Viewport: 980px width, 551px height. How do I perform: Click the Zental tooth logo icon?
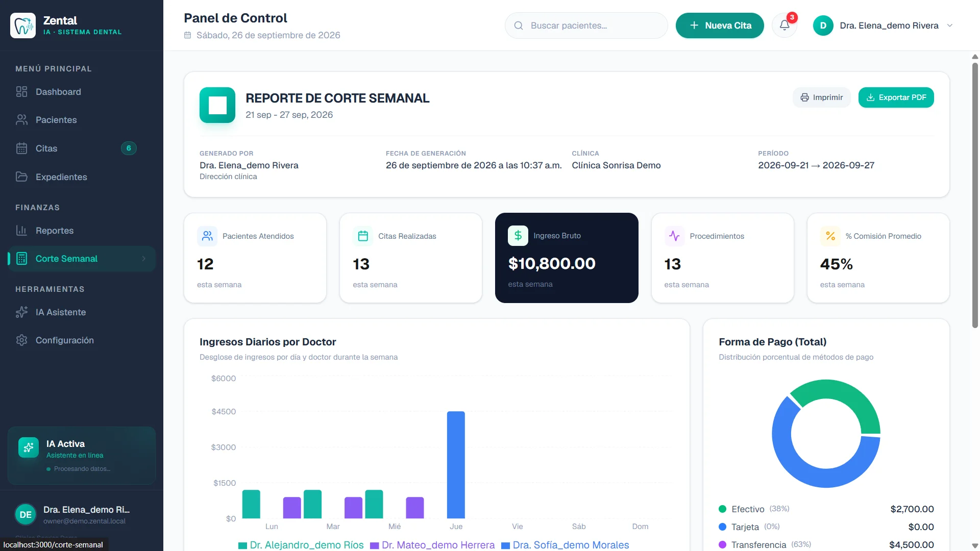pyautogui.click(x=23, y=26)
